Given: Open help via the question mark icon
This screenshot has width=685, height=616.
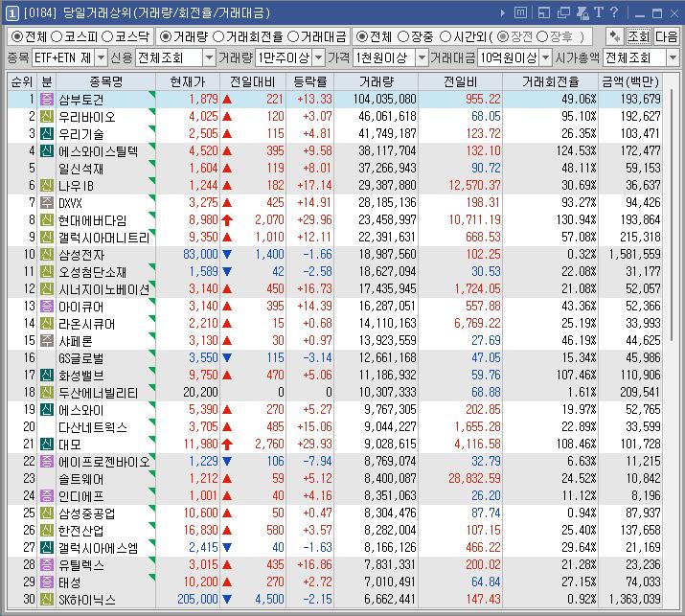Looking at the screenshot, I should pos(614,12).
